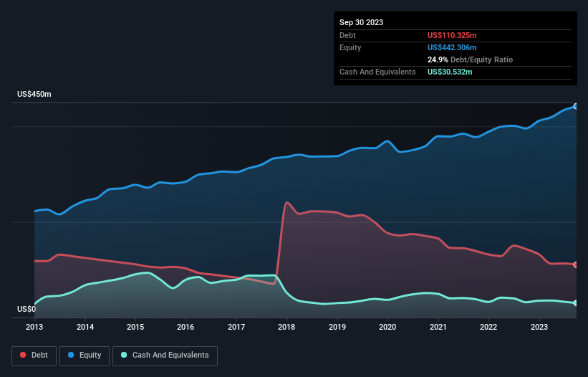Viewport: 588px width, 377px height.
Task: Click the 2021 x-axis label
Action: [x=438, y=327]
